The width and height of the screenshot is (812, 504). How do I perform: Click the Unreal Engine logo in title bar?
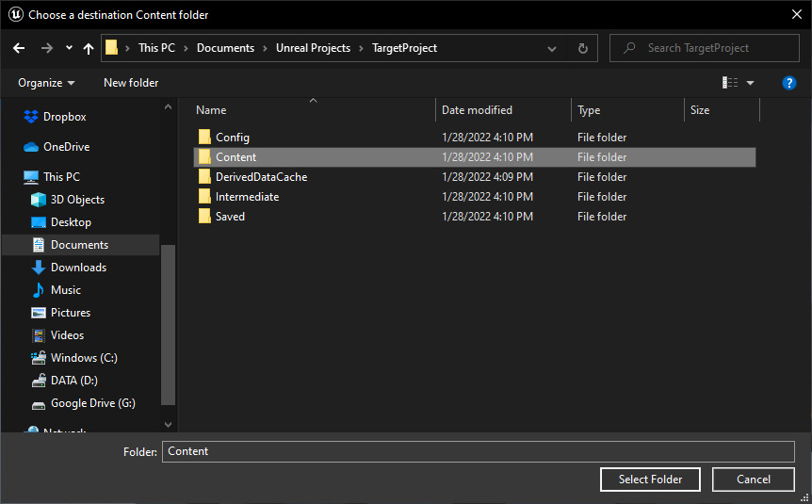click(x=15, y=14)
